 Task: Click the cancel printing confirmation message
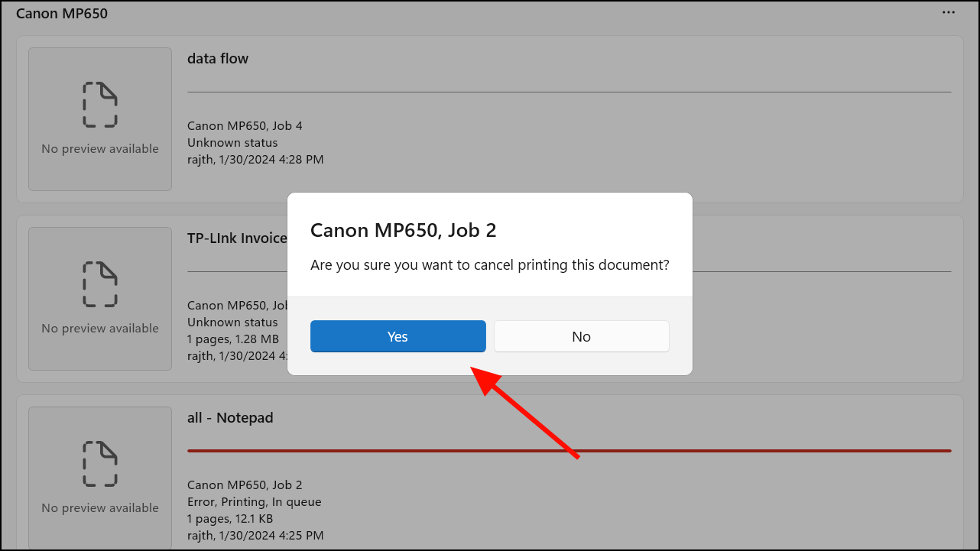[490, 265]
